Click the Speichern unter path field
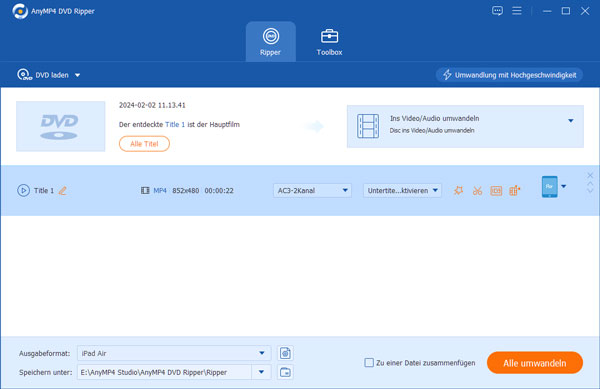 point(165,372)
